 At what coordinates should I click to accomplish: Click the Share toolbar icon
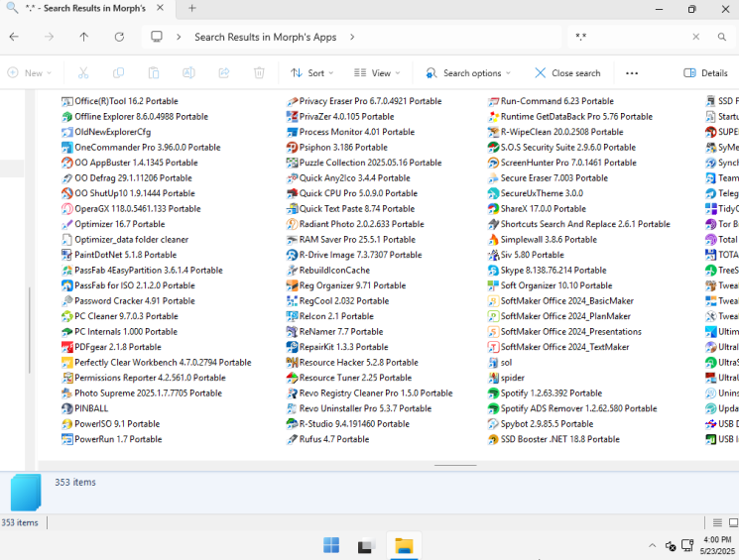pos(224,73)
